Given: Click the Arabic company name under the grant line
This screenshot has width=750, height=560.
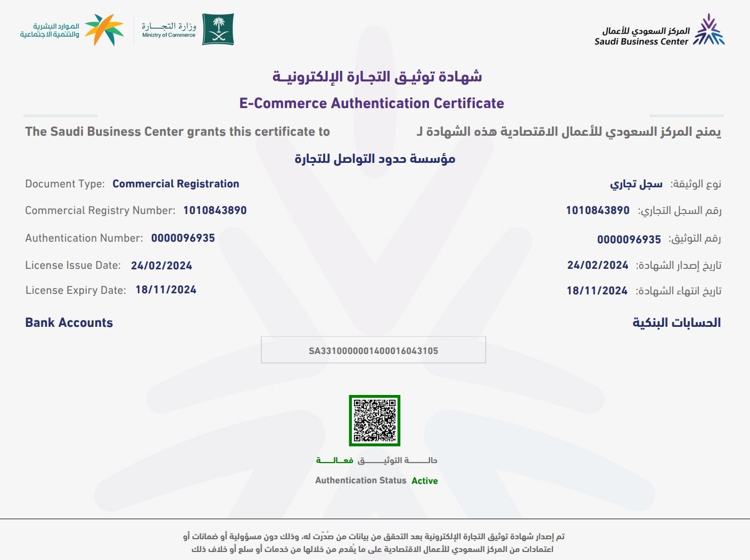Looking at the screenshot, I should click(x=375, y=159).
